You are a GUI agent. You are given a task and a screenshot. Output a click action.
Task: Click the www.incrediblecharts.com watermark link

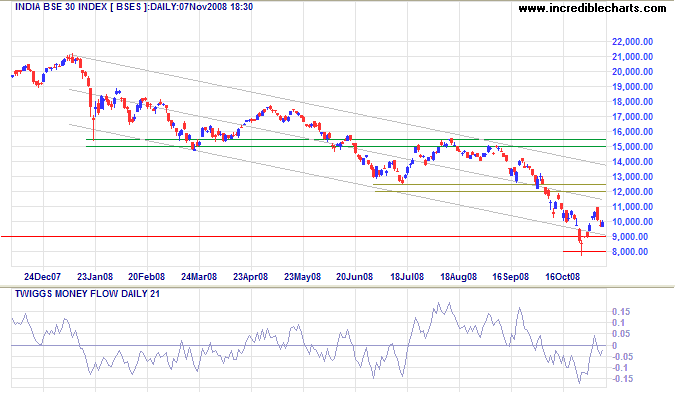coord(592,8)
